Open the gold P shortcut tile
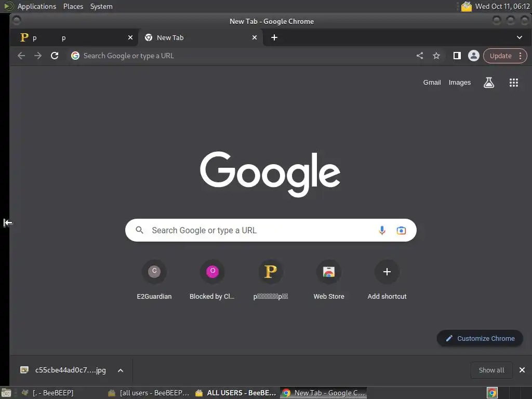The image size is (532, 399). click(270, 280)
